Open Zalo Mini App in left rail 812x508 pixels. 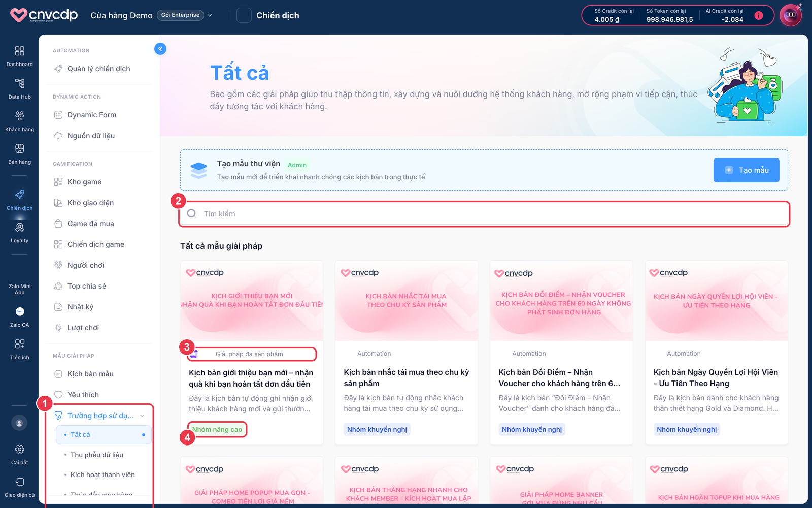(19, 289)
